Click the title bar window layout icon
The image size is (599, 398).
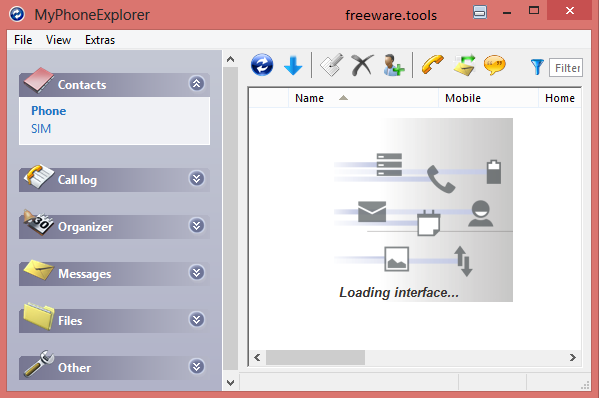click(480, 12)
